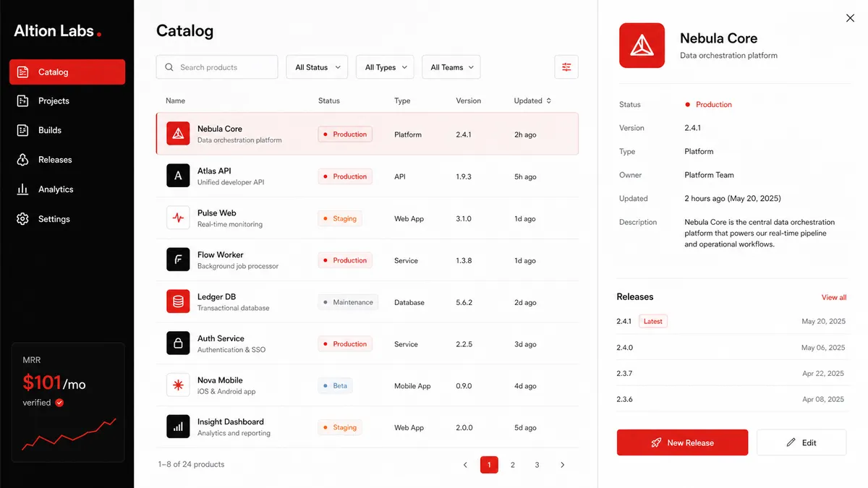Viewport: 868px width, 488px height.
Task: Select page 1 in pagination
Action: tap(489, 465)
